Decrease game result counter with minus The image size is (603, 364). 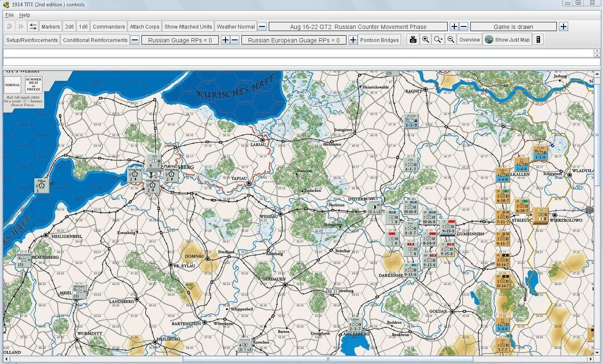464,26
